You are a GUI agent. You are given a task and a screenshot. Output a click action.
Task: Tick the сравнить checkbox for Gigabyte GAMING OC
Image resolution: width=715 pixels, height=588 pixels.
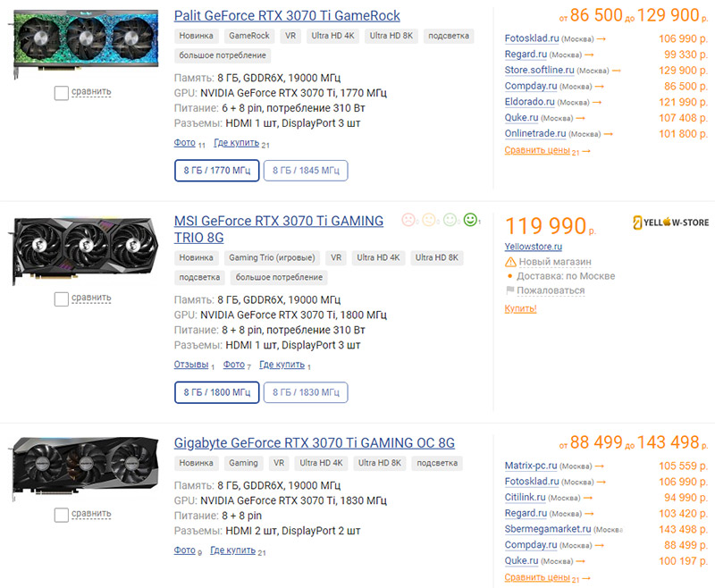tap(62, 515)
